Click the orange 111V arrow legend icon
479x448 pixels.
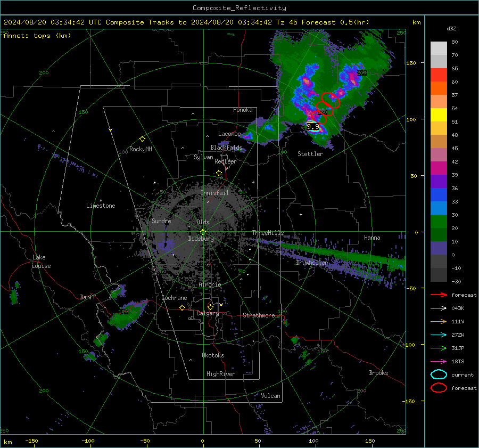[x=439, y=321]
